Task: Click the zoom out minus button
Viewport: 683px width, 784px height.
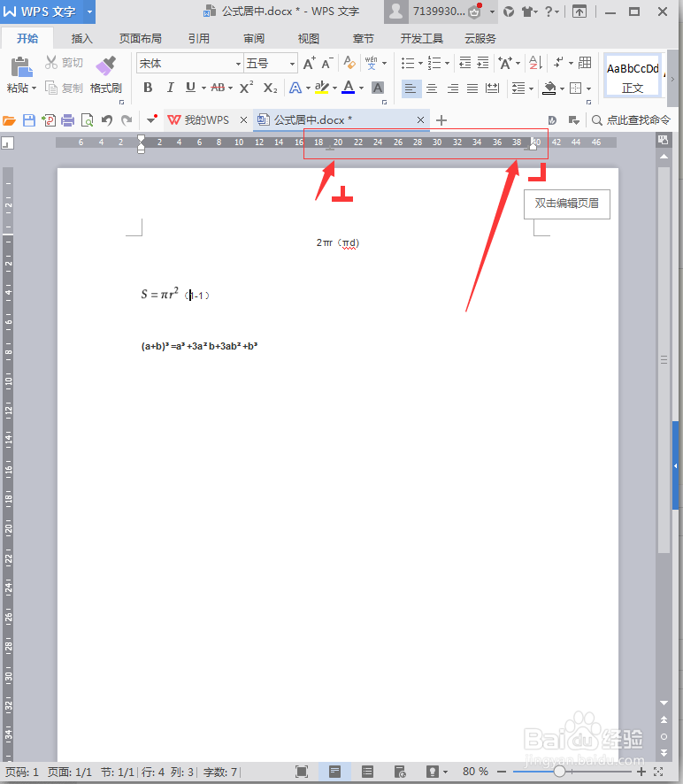Action: [x=502, y=772]
